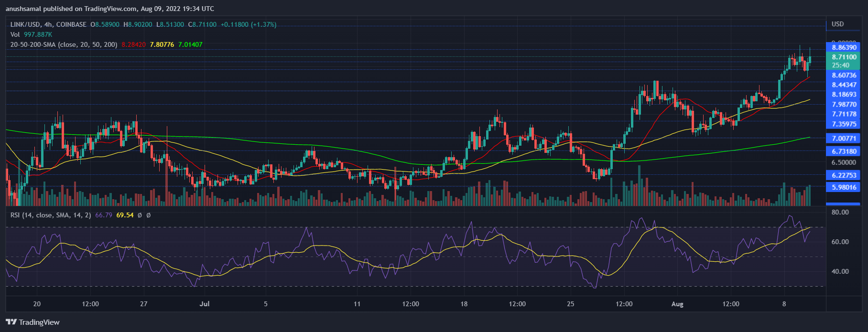Click the TradingView logo

[33, 322]
